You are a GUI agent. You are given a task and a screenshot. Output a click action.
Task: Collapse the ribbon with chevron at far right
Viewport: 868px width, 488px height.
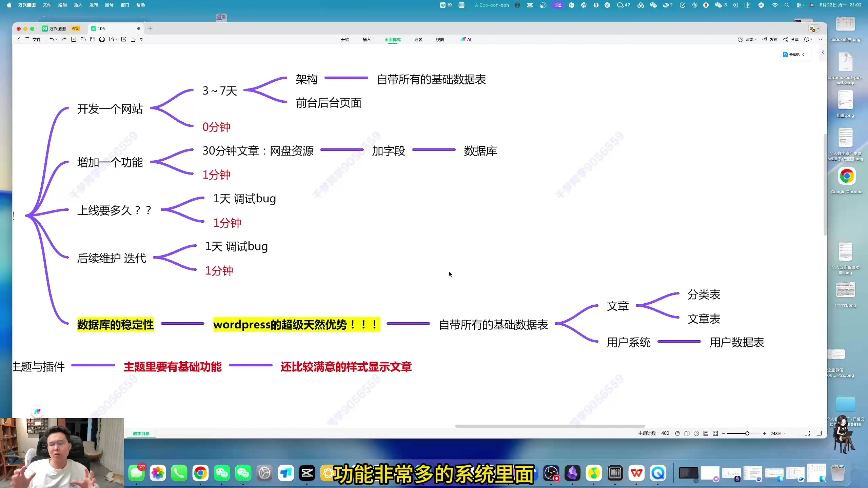[x=821, y=39]
